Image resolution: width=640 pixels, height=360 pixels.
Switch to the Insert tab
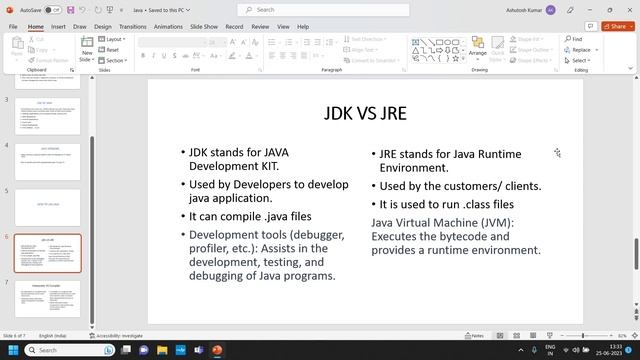[58, 27]
